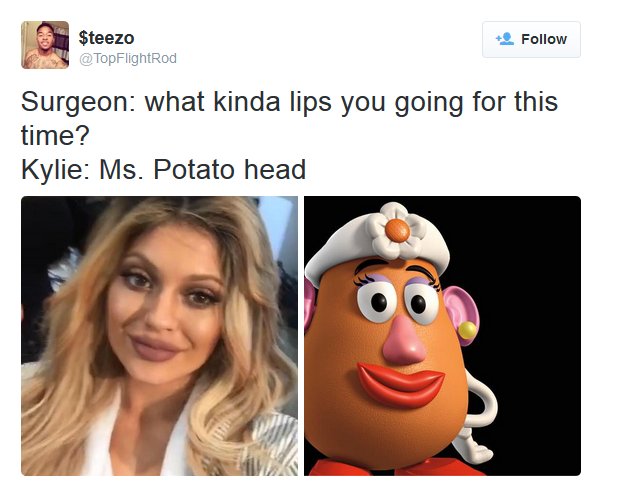617x483 pixels.
Task: Click the potato character's left eye
Action: click(377, 301)
